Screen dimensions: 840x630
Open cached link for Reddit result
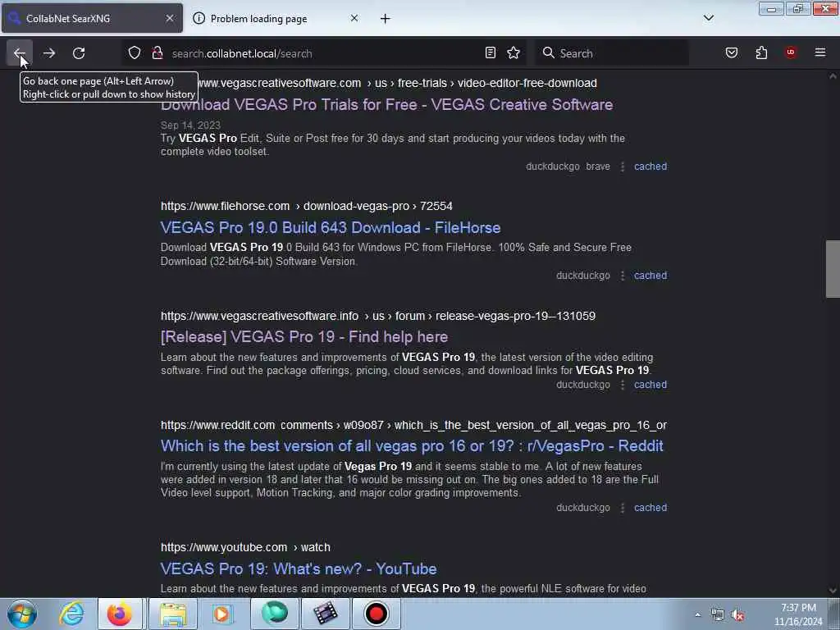[x=651, y=508]
